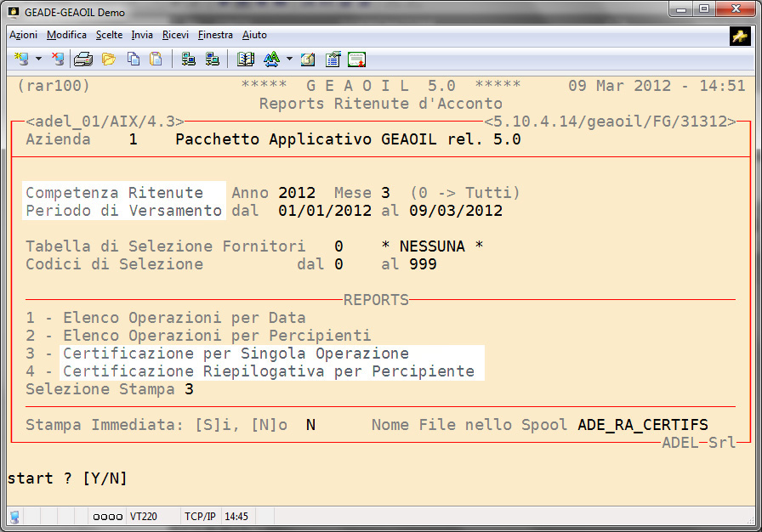Image resolution: width=762 pixels, height=532 pixels.
Task: Click the Selezione Stampa value field
Action: point(189,389)
